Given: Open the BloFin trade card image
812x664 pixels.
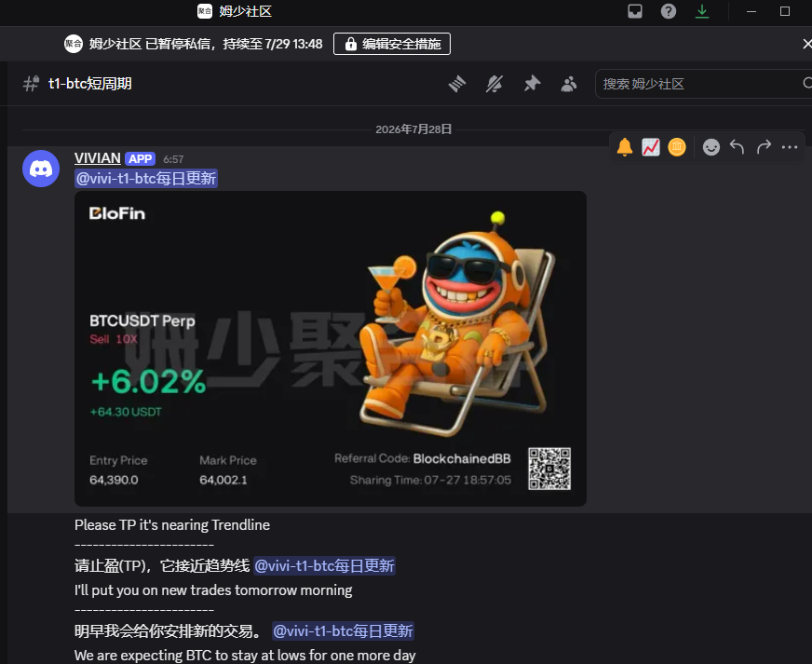Looking at the screenshot, I should pos(331,348).
